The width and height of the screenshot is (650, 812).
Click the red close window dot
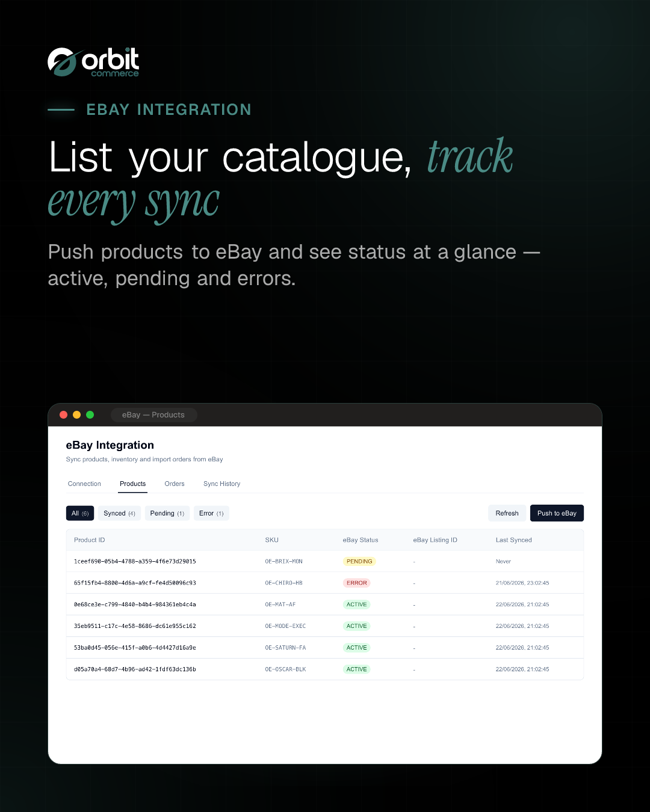pos(63,415)
